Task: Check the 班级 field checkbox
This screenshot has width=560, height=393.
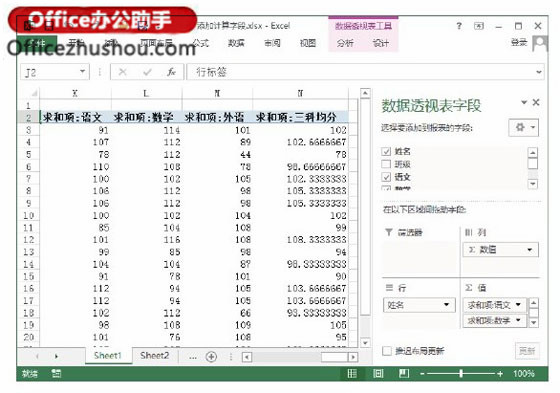Action: click(386, 164)
